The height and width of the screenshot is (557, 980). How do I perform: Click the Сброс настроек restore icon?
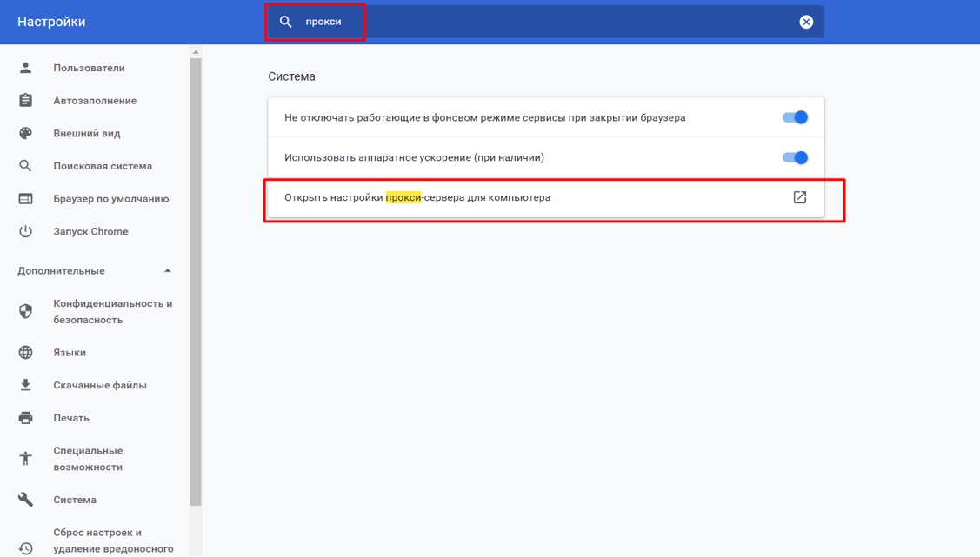point(25,547)
